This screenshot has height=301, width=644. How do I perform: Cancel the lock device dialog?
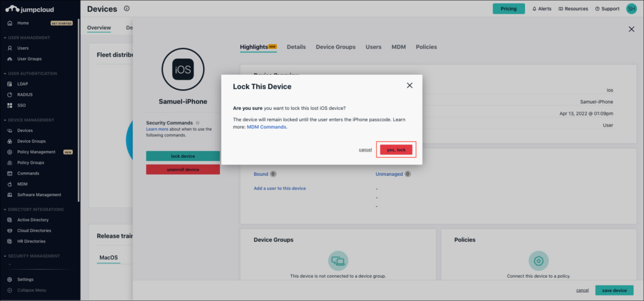point(365,150)
